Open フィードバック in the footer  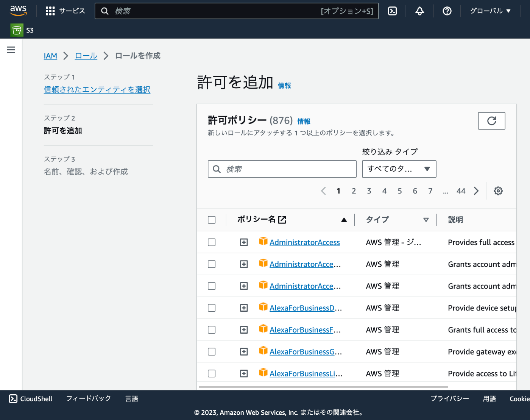(89, 398)
